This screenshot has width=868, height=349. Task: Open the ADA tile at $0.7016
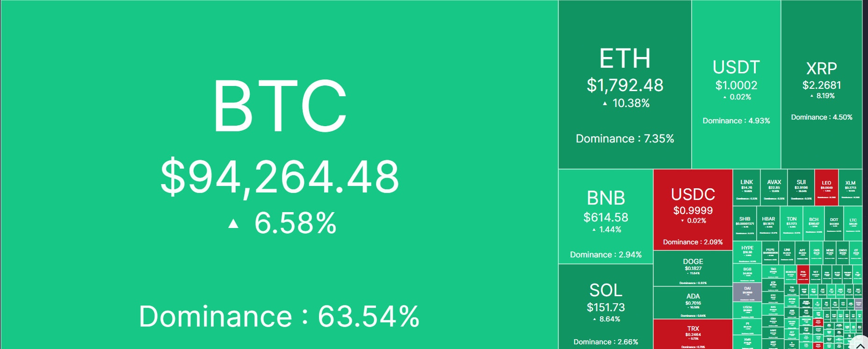tap(693, 303)
